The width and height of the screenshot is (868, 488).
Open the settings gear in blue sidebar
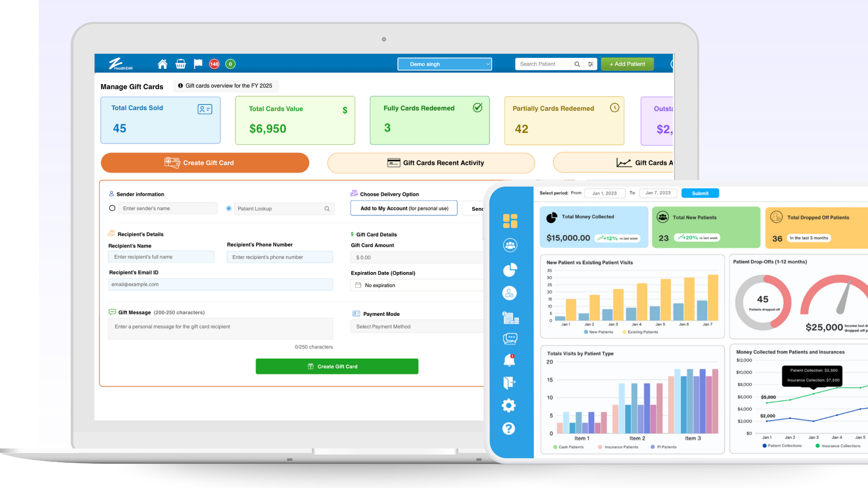pyautogui.click(x=509, y=405)
